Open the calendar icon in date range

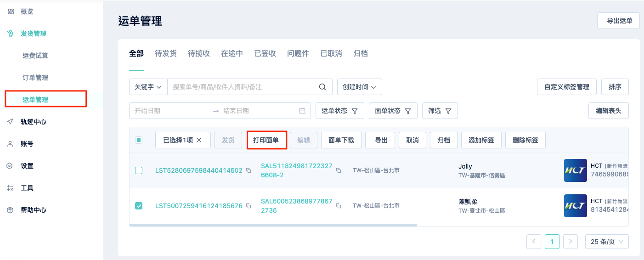pyautogui.click(x=302, y=111)
